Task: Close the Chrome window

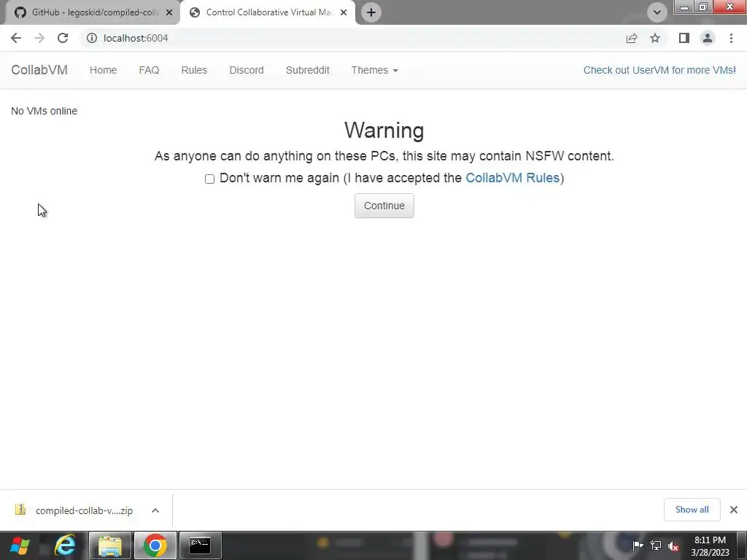Action: point(729,7)
